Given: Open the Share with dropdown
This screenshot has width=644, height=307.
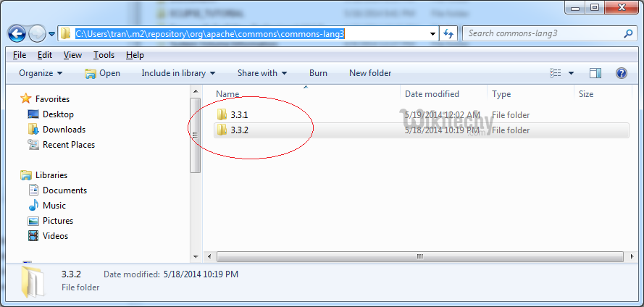Looking at the screenshot, I should [262, 73].
